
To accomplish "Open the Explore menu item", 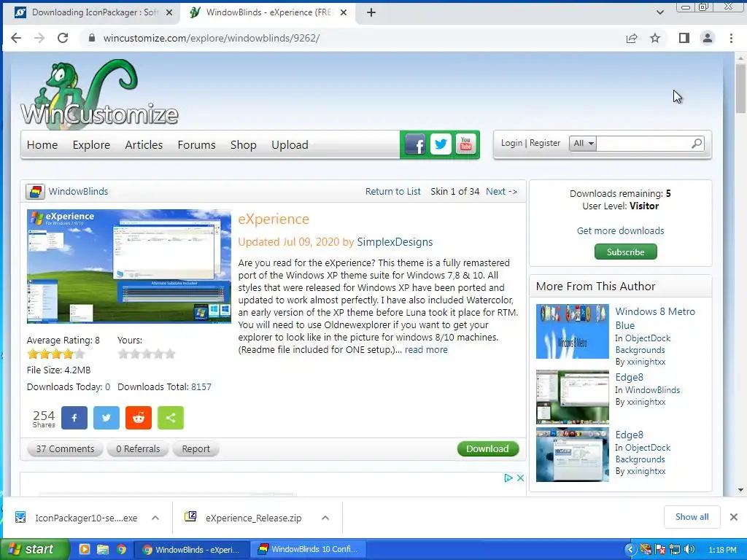I will (x=91, y=145).
